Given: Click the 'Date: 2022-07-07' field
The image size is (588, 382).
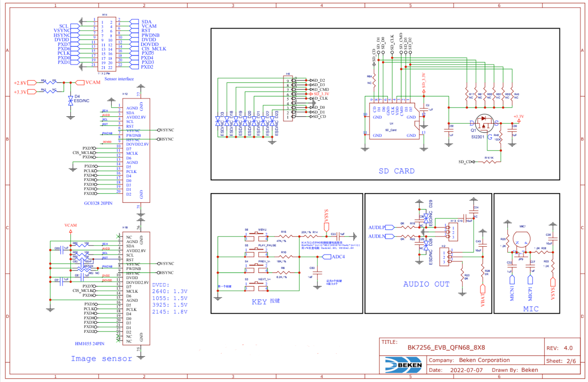Looking at the screenshot, I should pyautogui.click(x=456, y=370).
